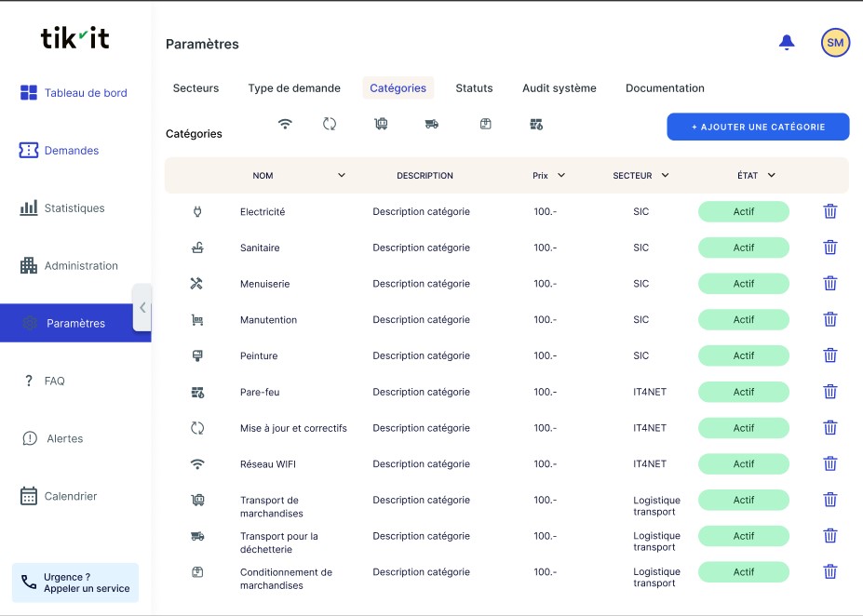Select the firewall category filter icon

[x=536, y=124]
